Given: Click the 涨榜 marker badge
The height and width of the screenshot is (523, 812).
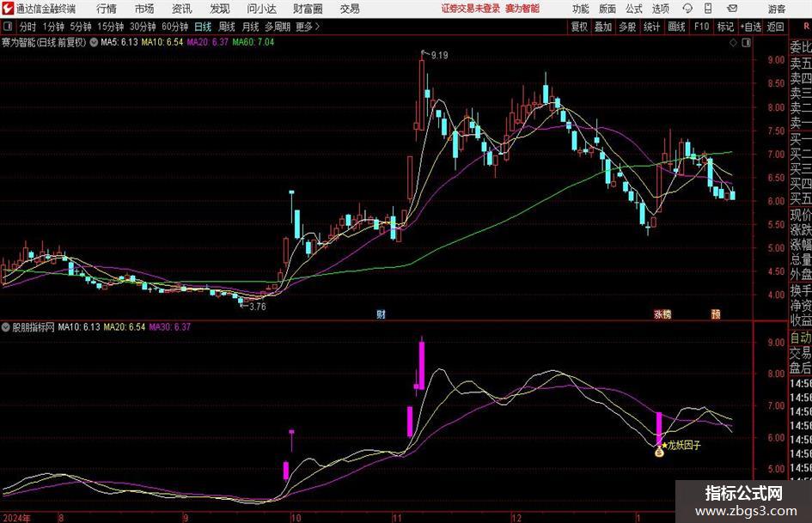Looking at the screenshot, I should 662,313.
